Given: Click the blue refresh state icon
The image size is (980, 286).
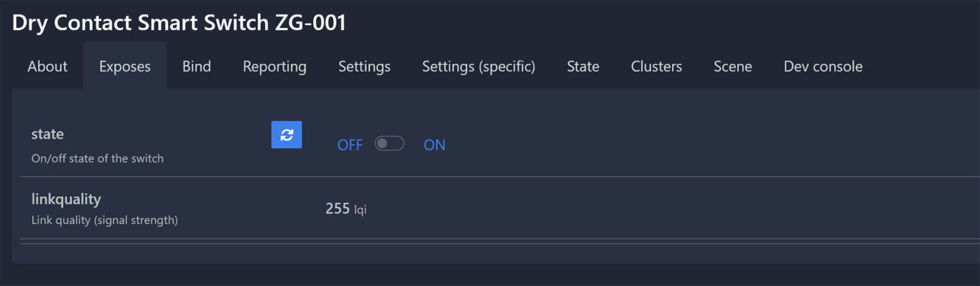Looking at the screenshot, I should coord(286,135).
